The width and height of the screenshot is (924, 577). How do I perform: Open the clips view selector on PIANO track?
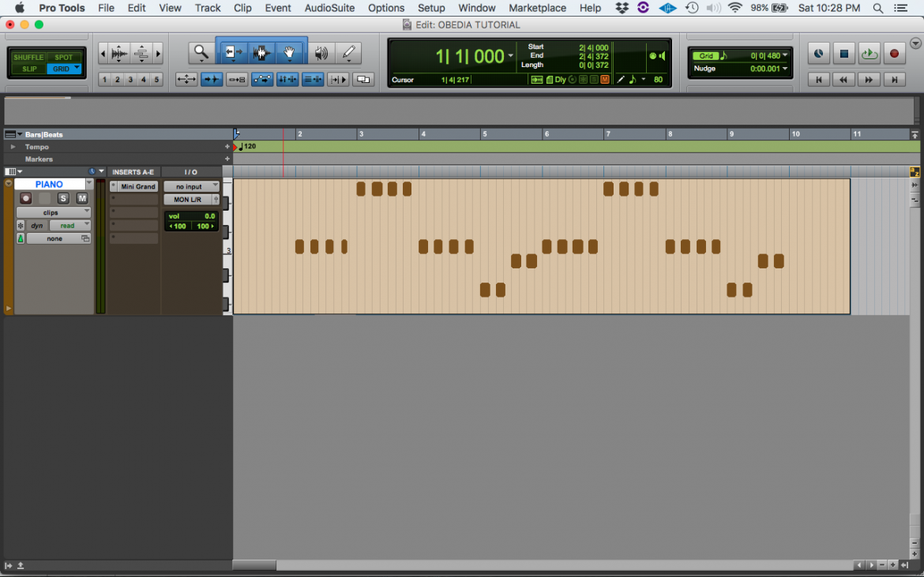[x=54, y=212]
